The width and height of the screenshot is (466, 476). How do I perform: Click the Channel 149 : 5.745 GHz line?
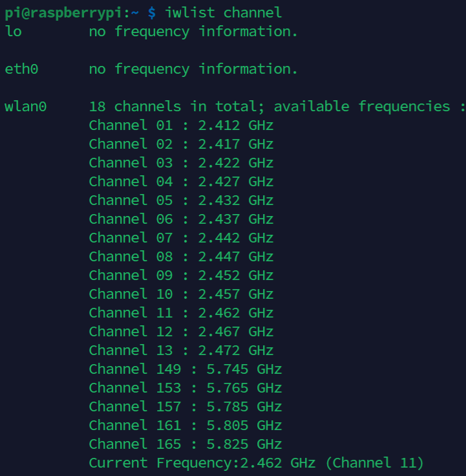pyautogui.click(x=185, y=369)
